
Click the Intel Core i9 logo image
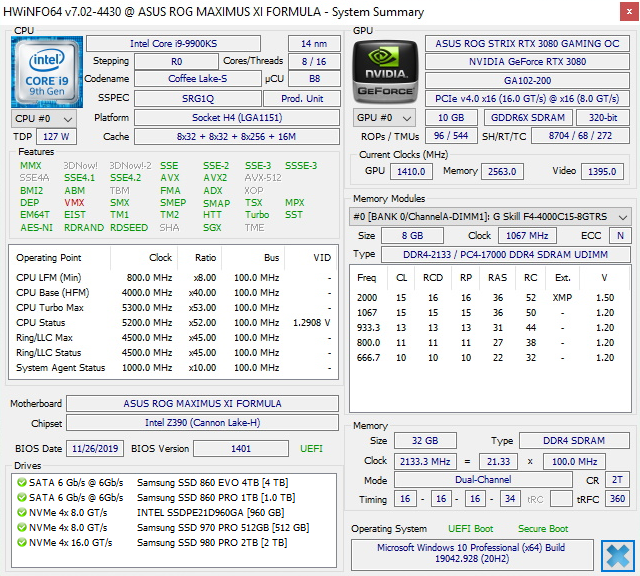coord(47,72)
